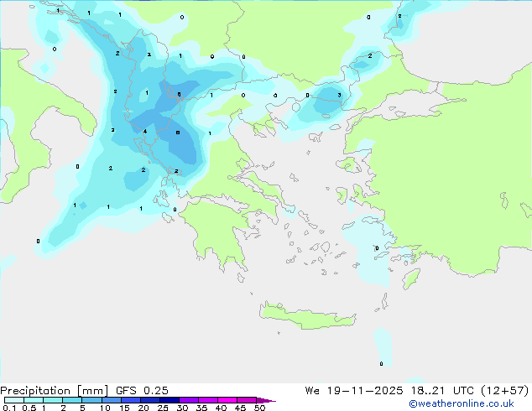532x411 pixels.
Task: Click the legend label "45"
Action: point(240,408)
